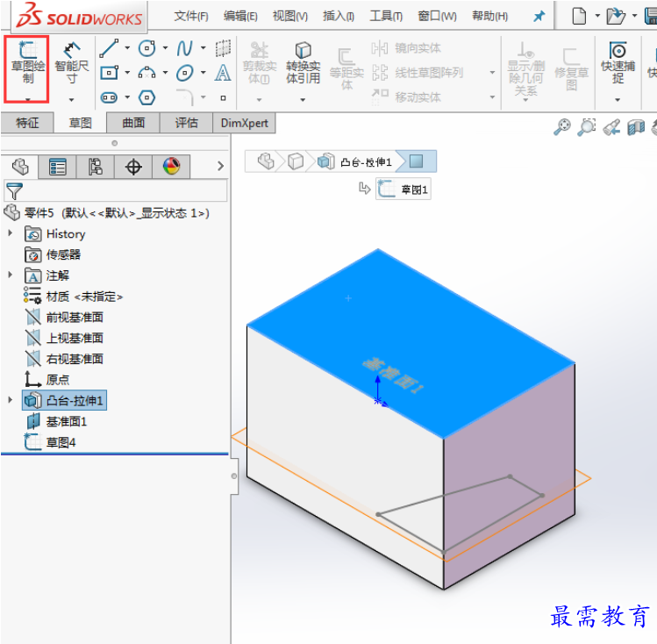Viewport: 657px width, 644px height.
Task: Switch to the 曲面 tab
Action: (133, 123)
